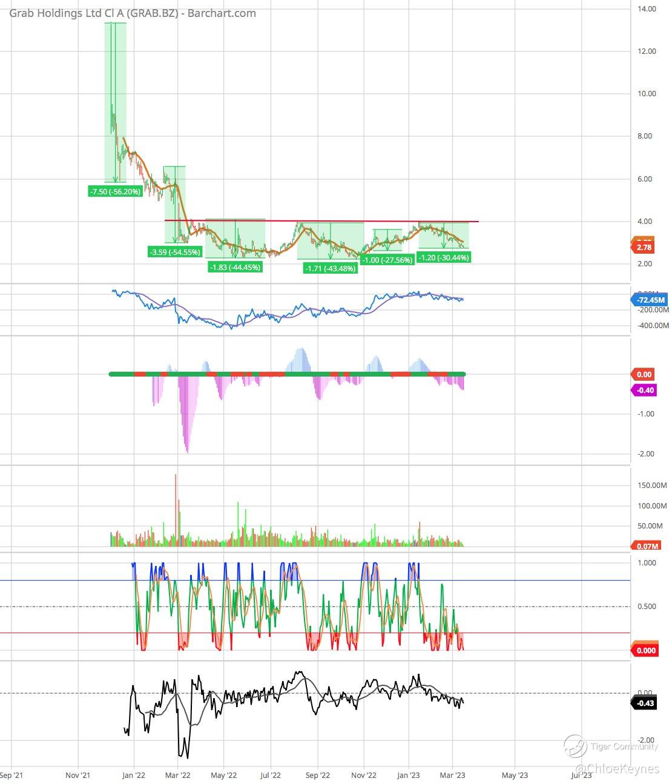This screenshot has height=784, width=672.
Task: Click the 10.00 price axis label
Action: pyautogui.click(x=647, y=94)
